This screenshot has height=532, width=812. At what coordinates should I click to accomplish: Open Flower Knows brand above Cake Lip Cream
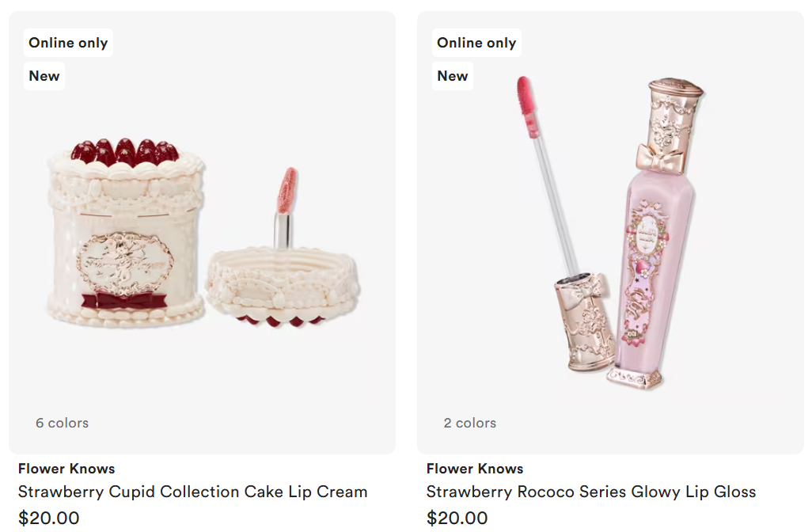click(66, 469)
